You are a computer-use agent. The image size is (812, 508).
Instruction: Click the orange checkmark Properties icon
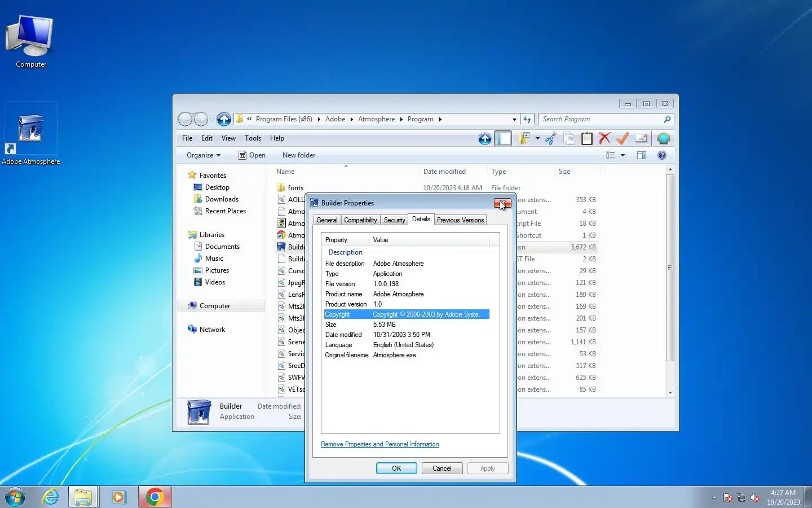623,138
